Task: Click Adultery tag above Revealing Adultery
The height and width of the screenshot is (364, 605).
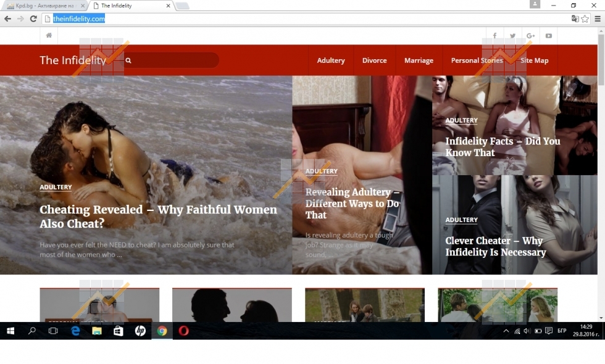Action: [x=322, y=171]
